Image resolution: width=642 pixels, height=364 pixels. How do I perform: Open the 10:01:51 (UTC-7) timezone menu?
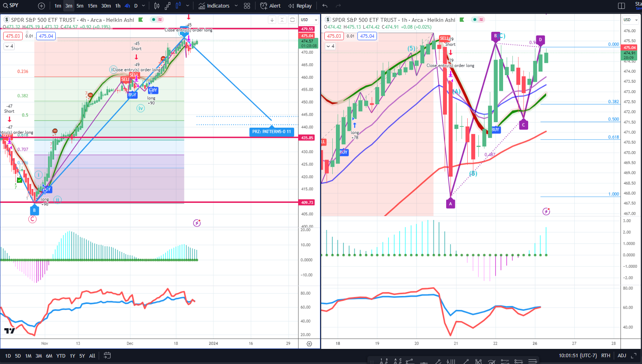[578, 356]
